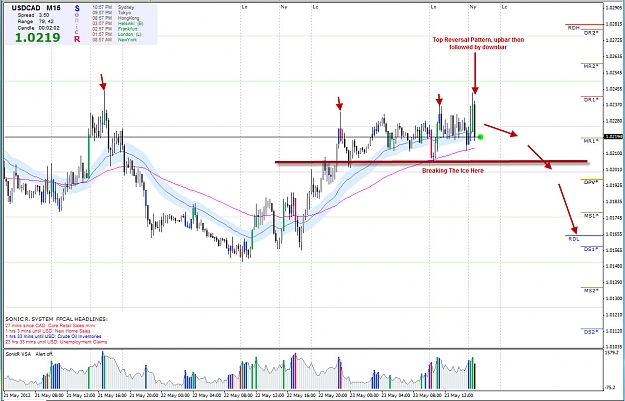Click the Tokyo session time row
Viewport: 625px width, 401px height.
point(112,13)
